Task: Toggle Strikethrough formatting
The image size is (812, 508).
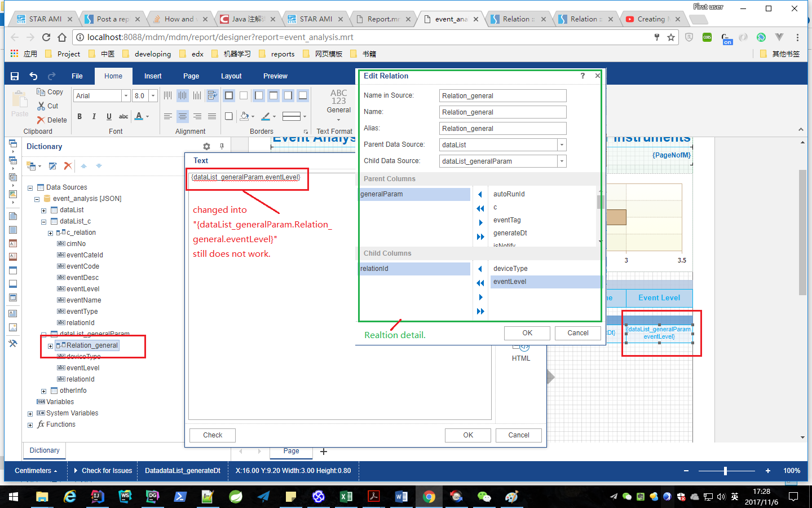Action: pyautogui.click(x=123, y=116)
